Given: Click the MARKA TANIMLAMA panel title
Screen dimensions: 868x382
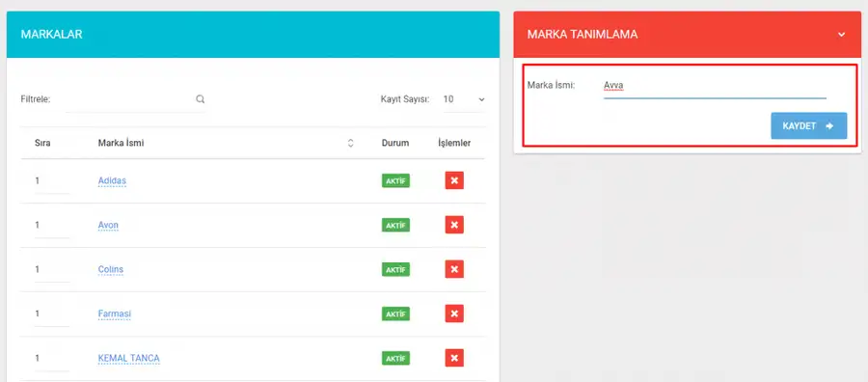Looking at the screenshot, I should click(583, 35).
